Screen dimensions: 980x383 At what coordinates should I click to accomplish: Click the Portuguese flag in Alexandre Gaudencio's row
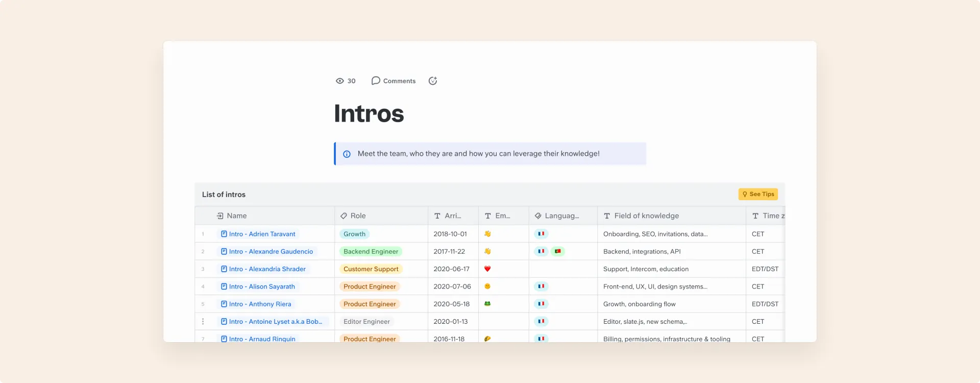coord(558,251)
